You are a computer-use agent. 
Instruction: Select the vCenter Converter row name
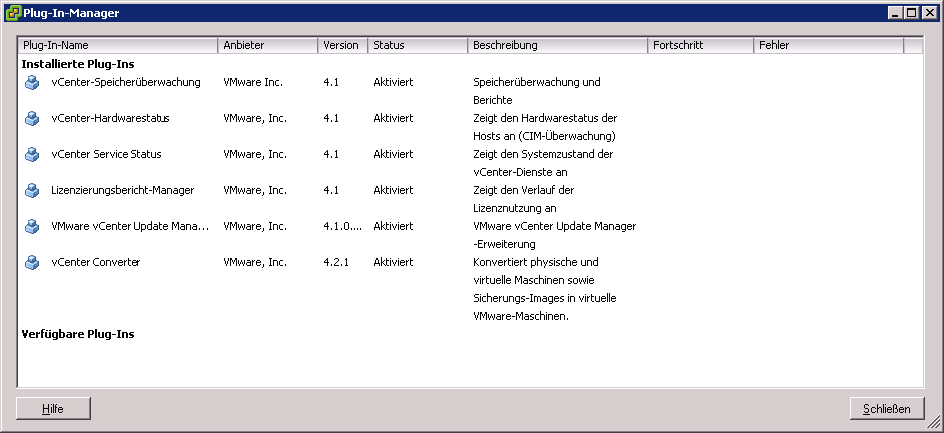tap(96, 262)
